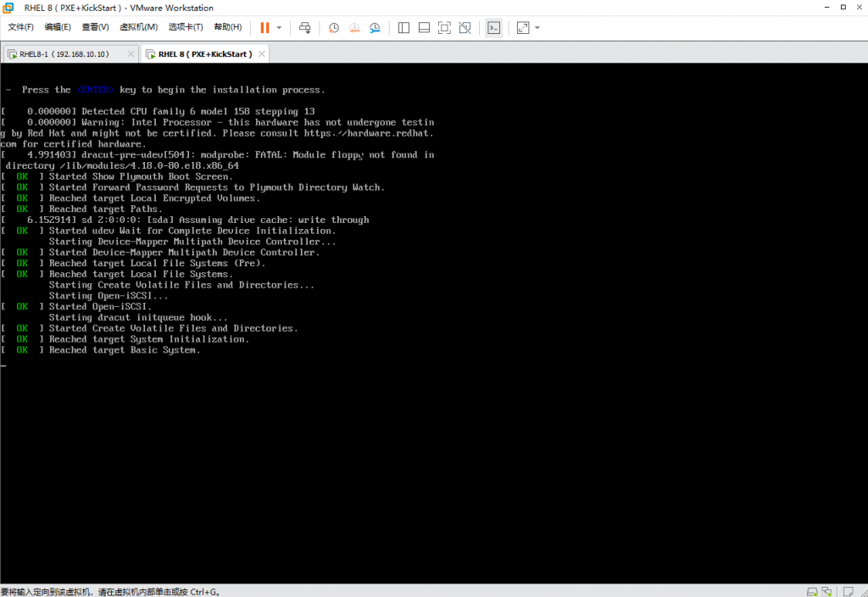Switch to the RHEL8-1 (192.168.10.10) tab
This screenshot has width=868, height=597.
64,53
